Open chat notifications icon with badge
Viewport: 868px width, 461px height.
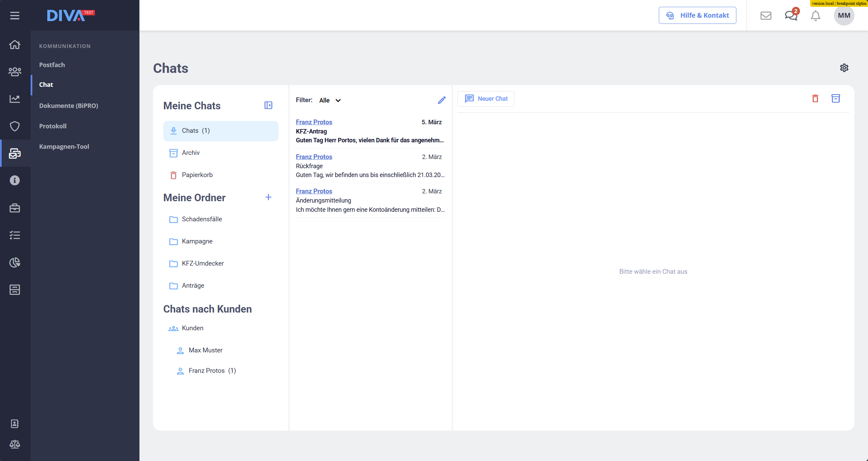791,15
